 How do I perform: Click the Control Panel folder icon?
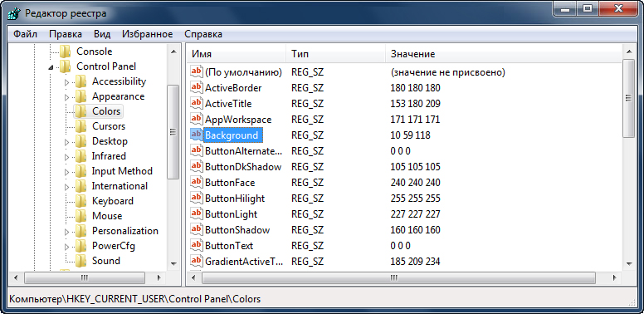66,66
